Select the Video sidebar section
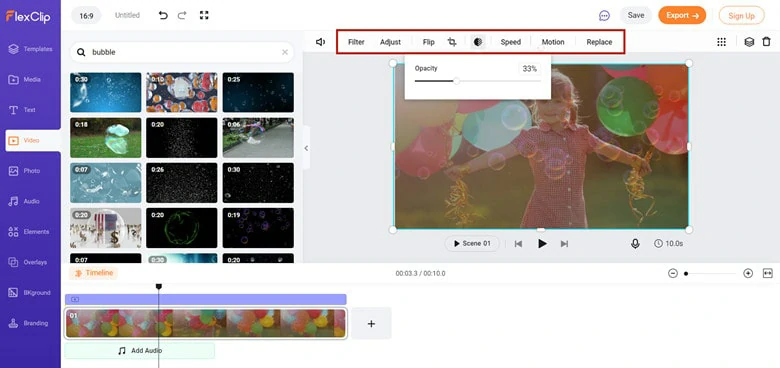The image size is (780, 368). tap(33, 140)
